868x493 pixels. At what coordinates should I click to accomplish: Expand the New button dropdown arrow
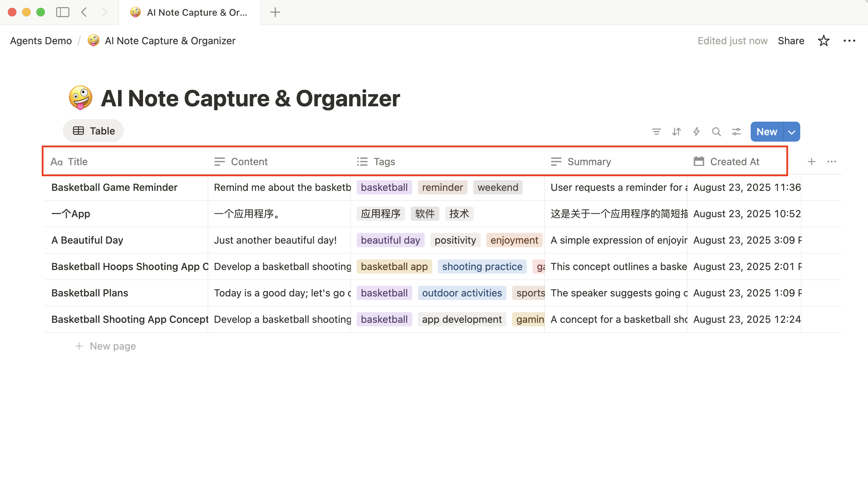792,132
